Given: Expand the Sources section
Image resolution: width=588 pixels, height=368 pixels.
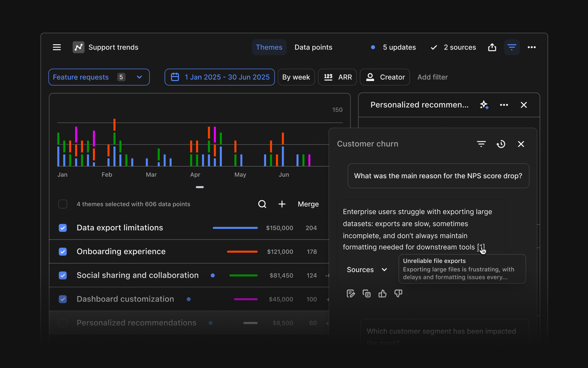Looking at the screenshot, I should click(367, 270).
